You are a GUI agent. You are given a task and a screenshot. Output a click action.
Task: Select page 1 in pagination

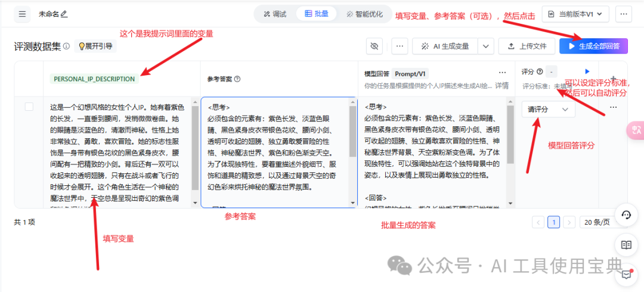(x=553, y=222)
